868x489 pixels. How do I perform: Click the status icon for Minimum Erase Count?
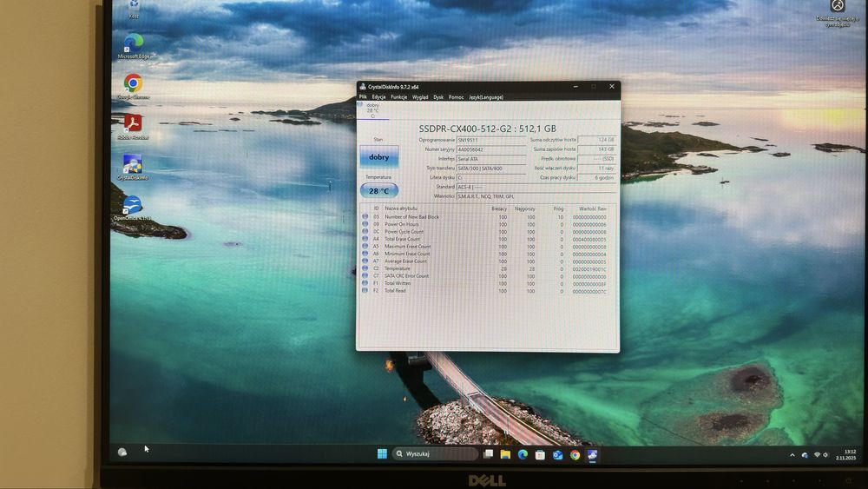365,254
